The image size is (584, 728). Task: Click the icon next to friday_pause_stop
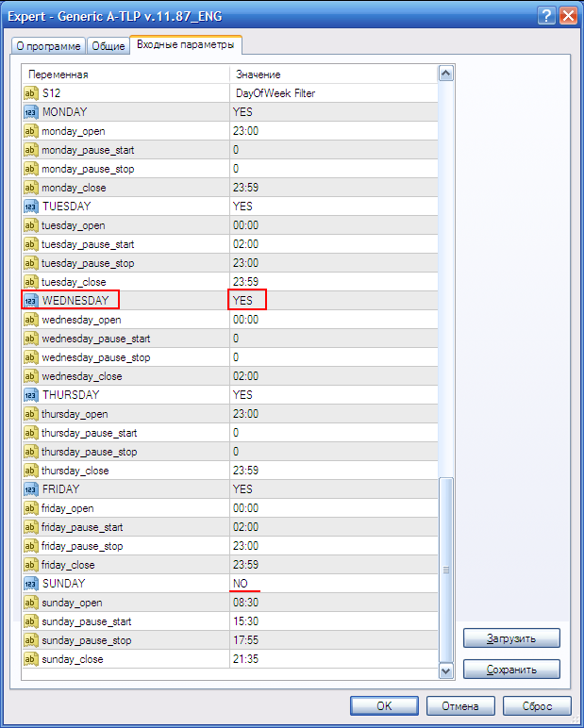pyautogui.click(x=31, y=546)
